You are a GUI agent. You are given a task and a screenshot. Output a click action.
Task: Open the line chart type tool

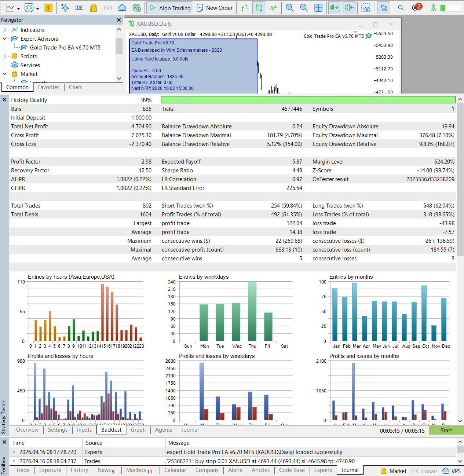pos(10,8)
